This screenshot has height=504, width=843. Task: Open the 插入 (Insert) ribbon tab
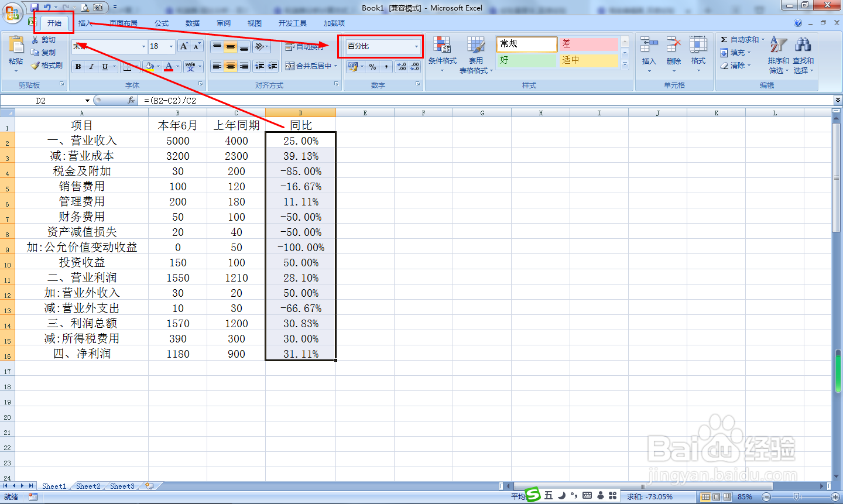tap(85, 23)
